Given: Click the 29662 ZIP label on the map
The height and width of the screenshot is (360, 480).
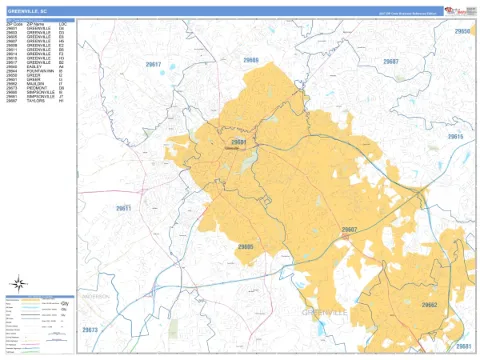Looking at the screenshot, I should [429, 305].
